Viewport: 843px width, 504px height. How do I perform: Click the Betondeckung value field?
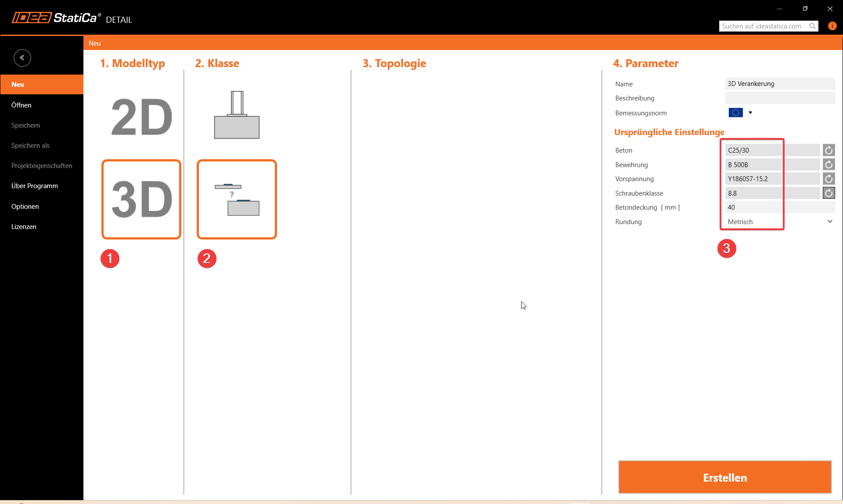tap(779, 207)
